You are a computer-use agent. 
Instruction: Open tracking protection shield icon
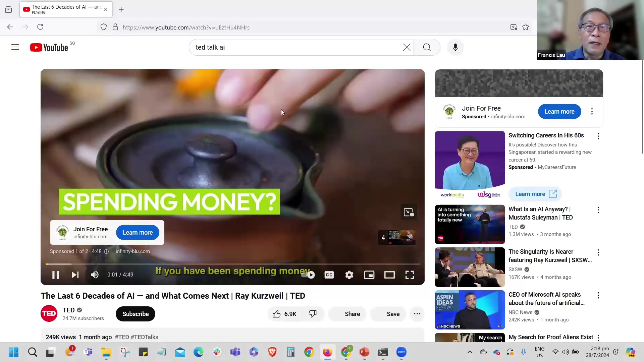[x=104, y=27]
